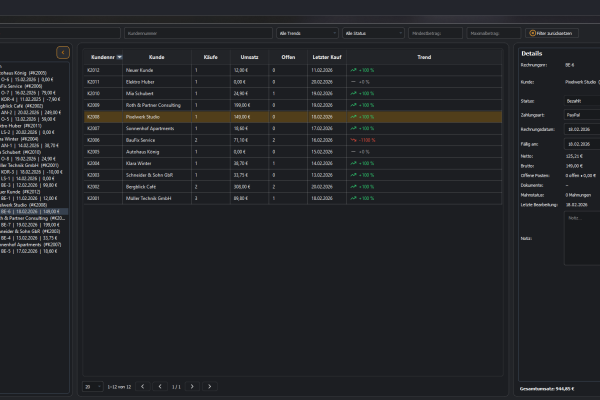Select the Autohaus König name cell
The image size is (600, 400).
click(x=157, y=152)
